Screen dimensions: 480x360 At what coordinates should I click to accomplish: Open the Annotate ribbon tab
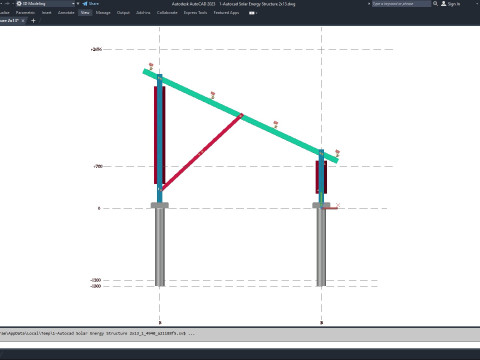66,12
